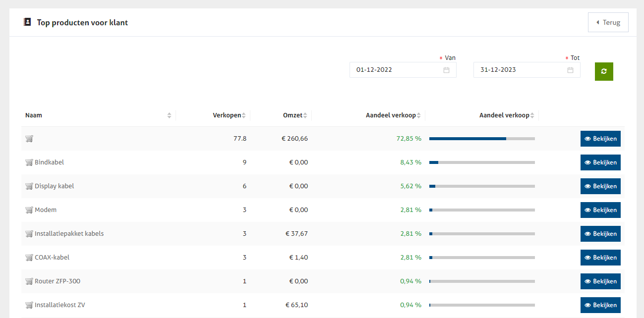Sort table by Naam column arrows
644x318 pixels.
pyautogui.click(x=169, y=115)
